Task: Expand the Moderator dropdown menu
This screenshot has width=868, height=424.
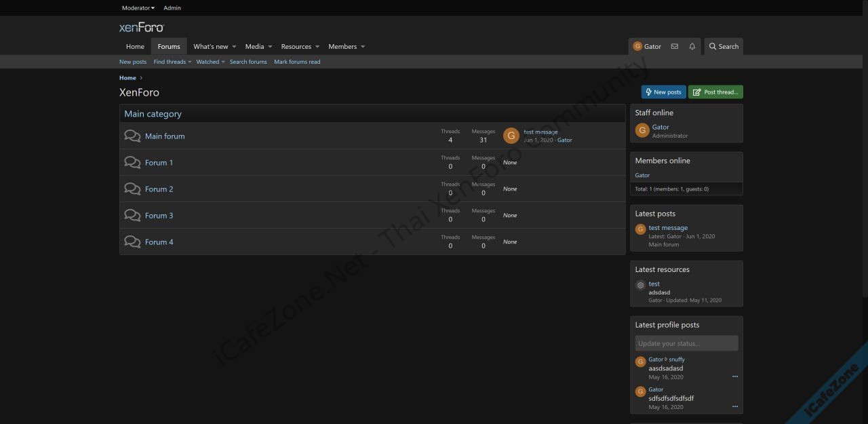Action: (138, 8)
